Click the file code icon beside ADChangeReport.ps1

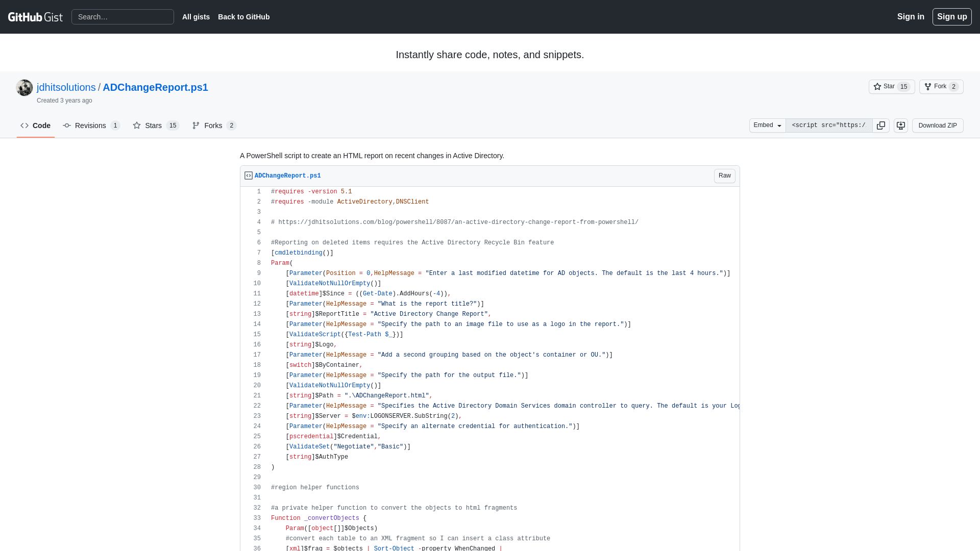click(x=249, y=176)
